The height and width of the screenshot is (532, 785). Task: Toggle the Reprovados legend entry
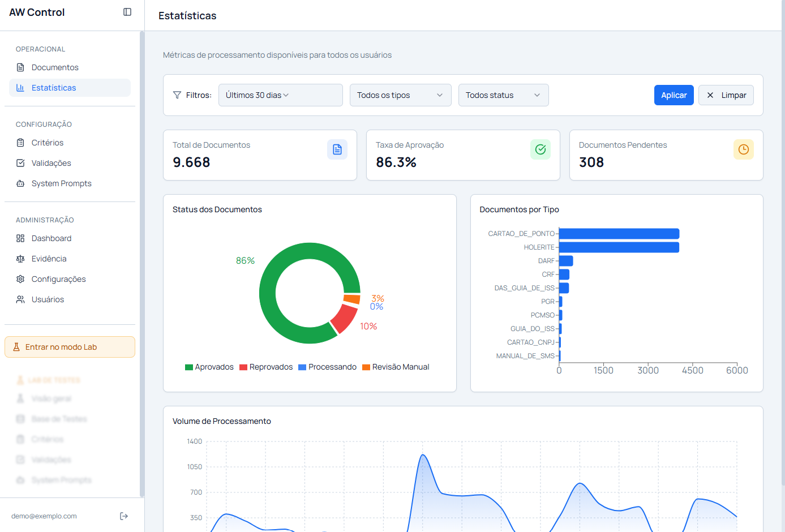pyautogui.click(x=266, y=367)
